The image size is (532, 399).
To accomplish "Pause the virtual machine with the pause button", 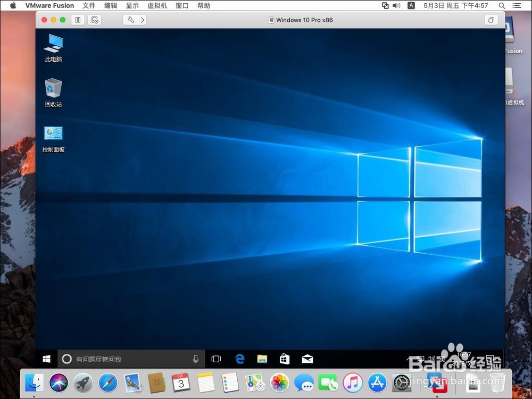I will [78, 20].
